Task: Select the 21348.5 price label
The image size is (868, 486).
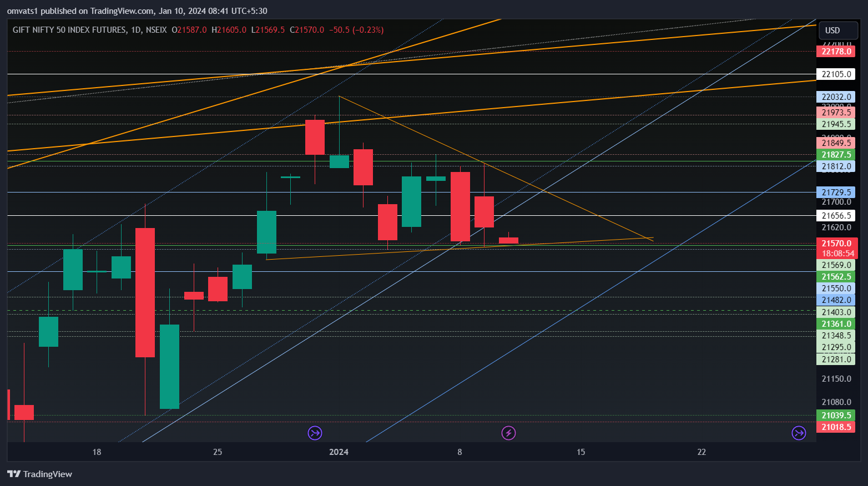Action: point(836,336)
